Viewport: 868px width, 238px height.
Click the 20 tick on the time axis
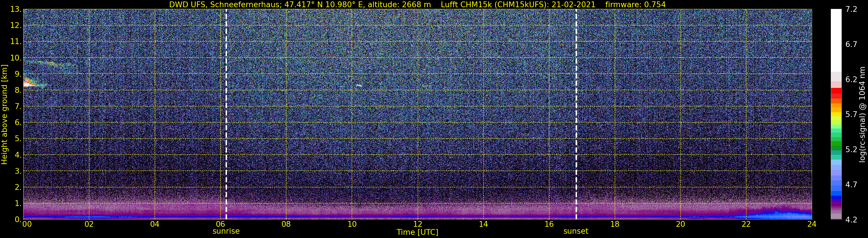680,224
